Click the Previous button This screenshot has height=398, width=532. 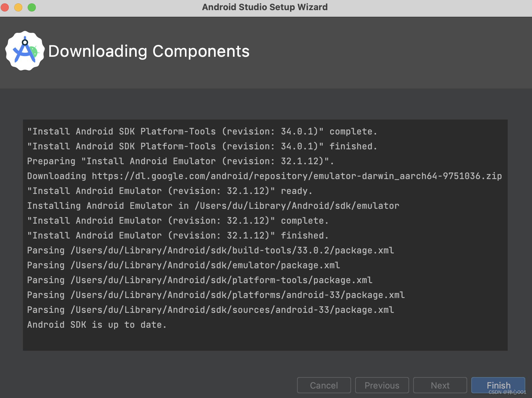point(382,385)
